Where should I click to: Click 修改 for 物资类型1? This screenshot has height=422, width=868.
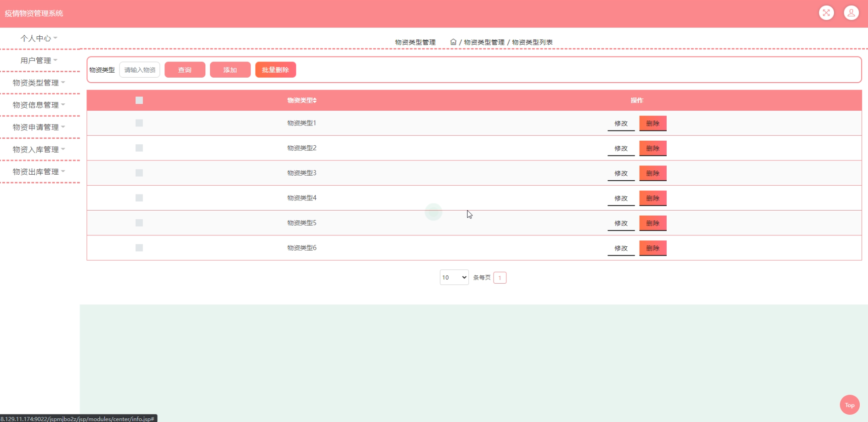pyautogui.click(x=621, y=123)
